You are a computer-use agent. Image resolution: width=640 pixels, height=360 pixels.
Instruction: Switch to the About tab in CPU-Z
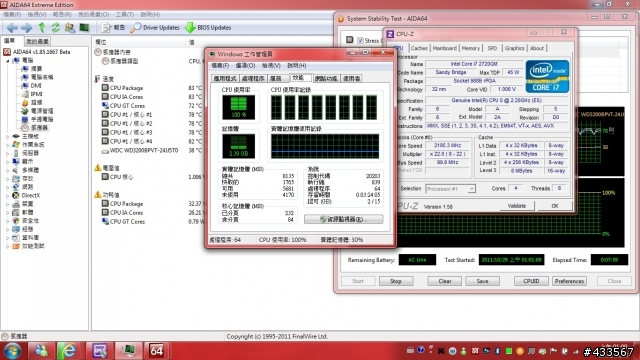537,48
